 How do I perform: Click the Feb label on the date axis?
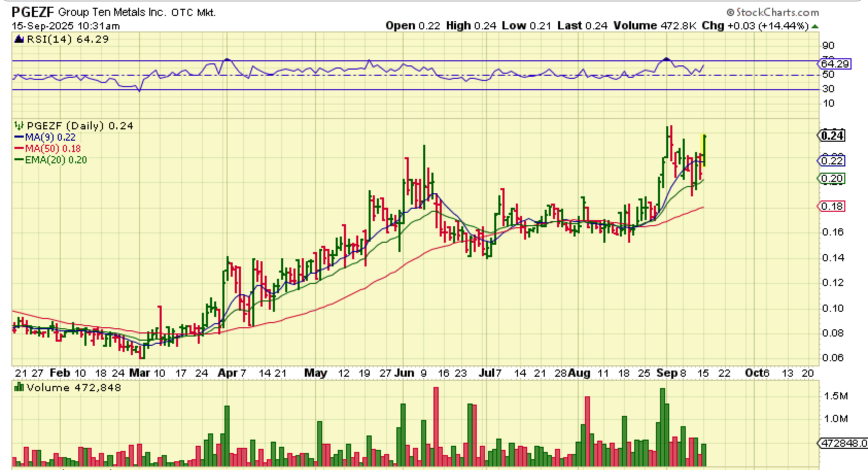coord(60,373)
